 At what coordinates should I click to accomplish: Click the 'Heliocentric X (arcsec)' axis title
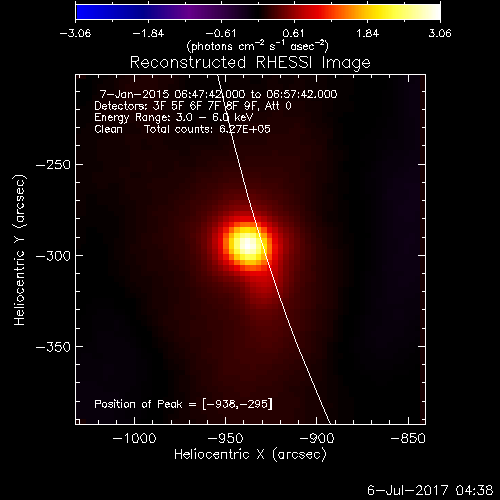[x=250, y=455]
